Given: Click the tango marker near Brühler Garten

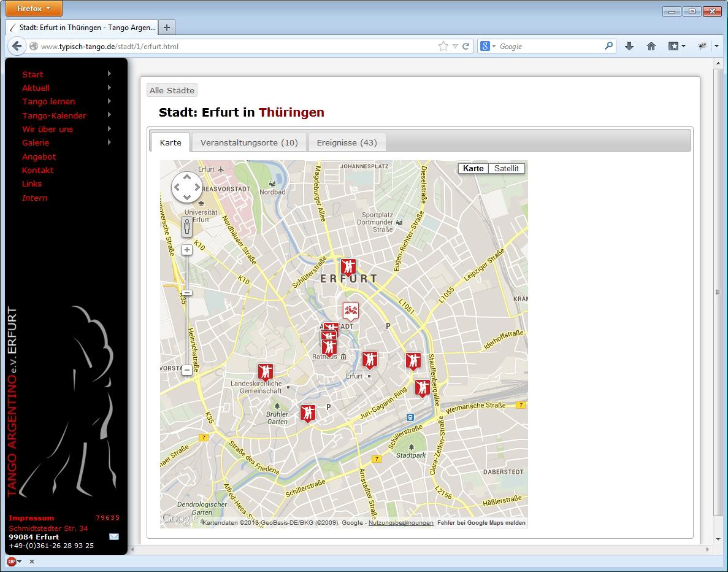Looking at the screenshot, I should pyautogui.click(x=308, y=413).
